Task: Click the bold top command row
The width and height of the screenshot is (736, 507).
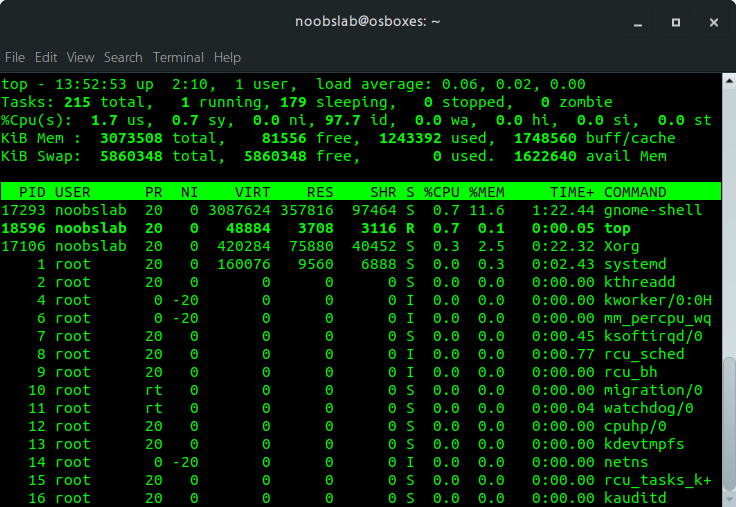Action: tap(360, 228)
